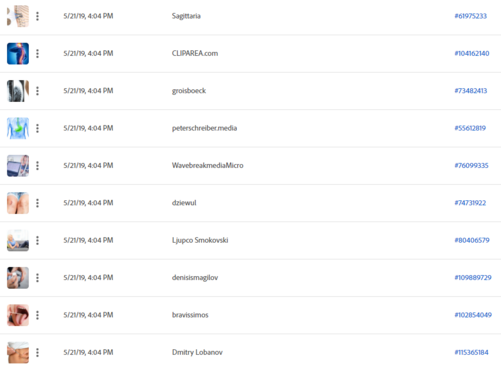Open asset link #73482413

coord(471,91)
